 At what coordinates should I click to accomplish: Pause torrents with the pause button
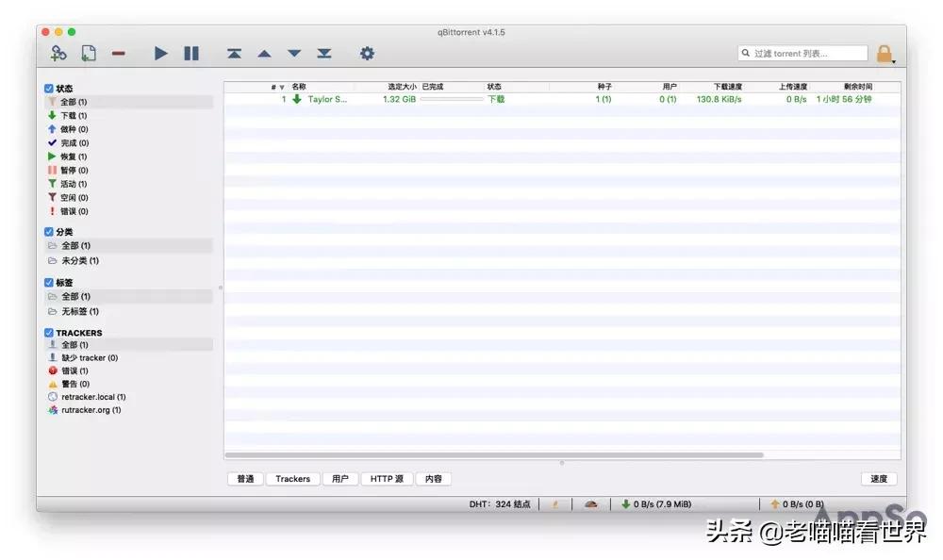[191, 54]
